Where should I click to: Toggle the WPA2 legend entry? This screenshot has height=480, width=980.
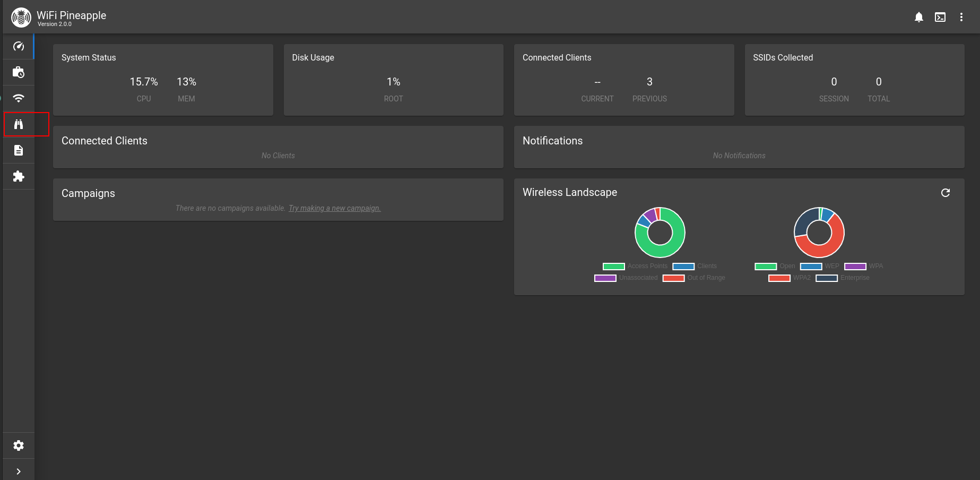pyautogui.click(x=790, y=278)
